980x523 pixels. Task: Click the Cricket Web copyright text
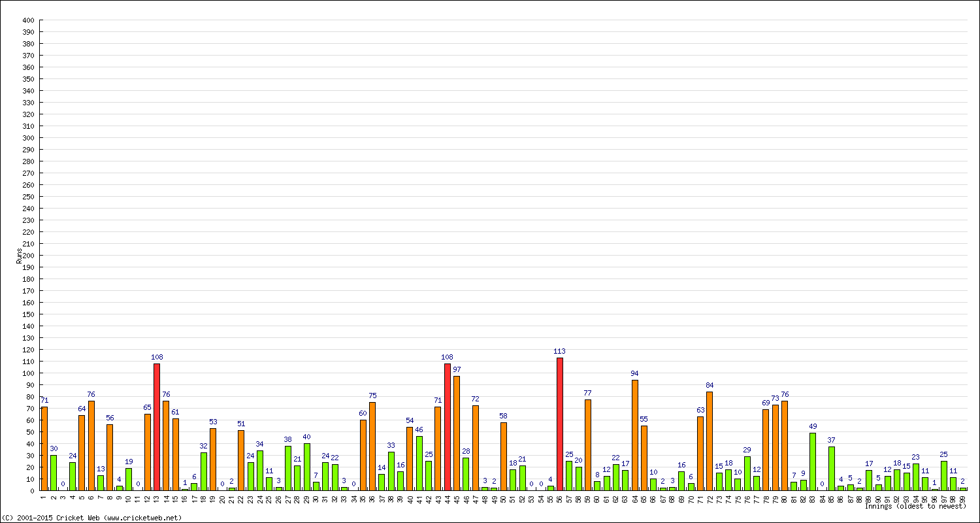tap(92, 518)
